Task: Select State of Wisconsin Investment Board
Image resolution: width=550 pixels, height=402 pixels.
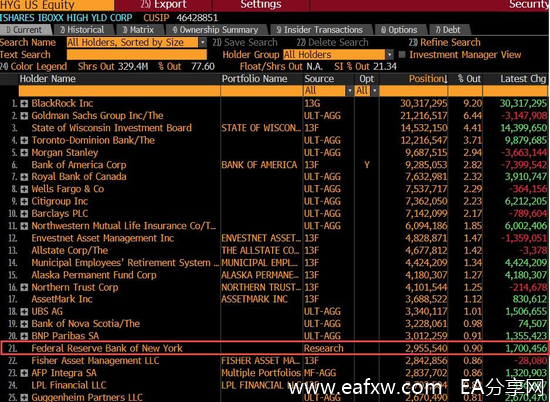Action: (112, 128)
